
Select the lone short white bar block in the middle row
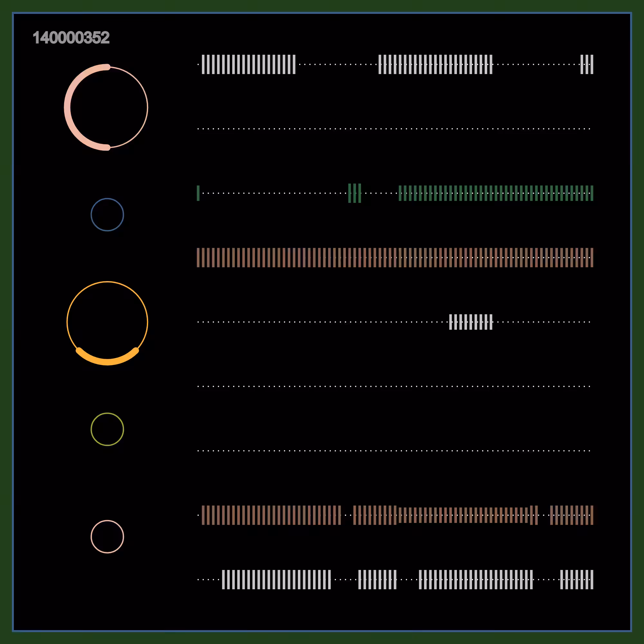click(471, 322)
